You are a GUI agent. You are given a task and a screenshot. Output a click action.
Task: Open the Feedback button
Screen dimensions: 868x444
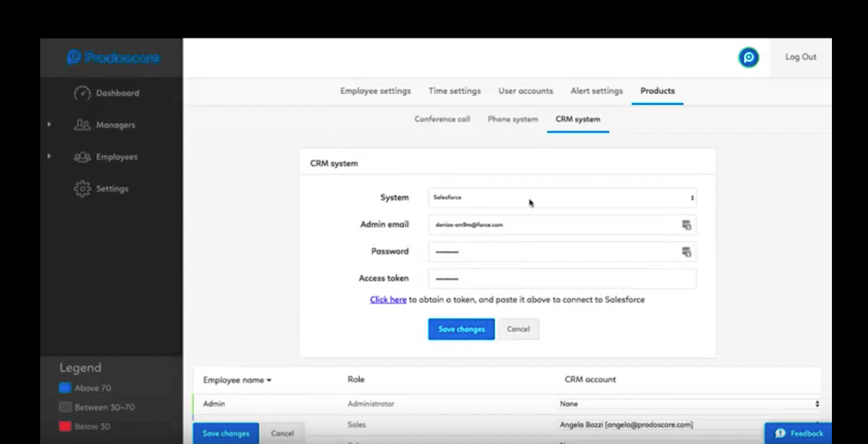tap(798, 433)
